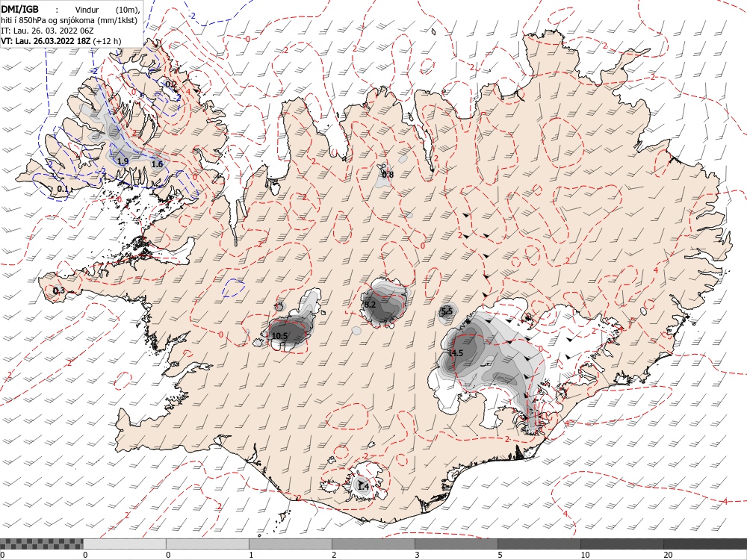Click the 1.6 snowfall value in Westfjords
The height and width of the screenshot is (560, 747).
click(x=157, y=164)
